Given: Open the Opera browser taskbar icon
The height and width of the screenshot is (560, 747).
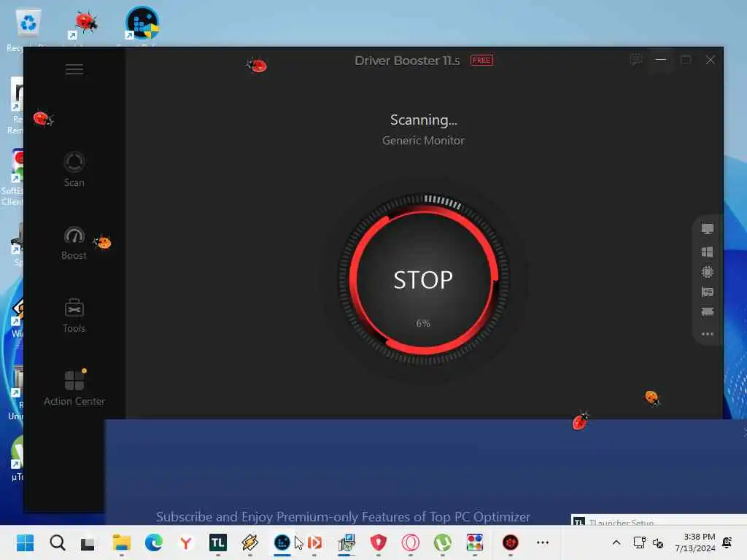Looking at the screenshot, I should (410, 542).
